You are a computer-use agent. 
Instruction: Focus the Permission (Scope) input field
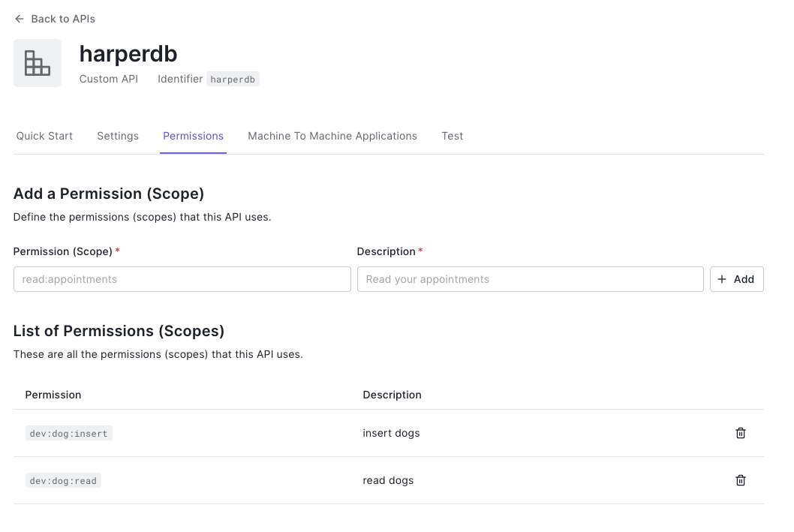[182, 279]
